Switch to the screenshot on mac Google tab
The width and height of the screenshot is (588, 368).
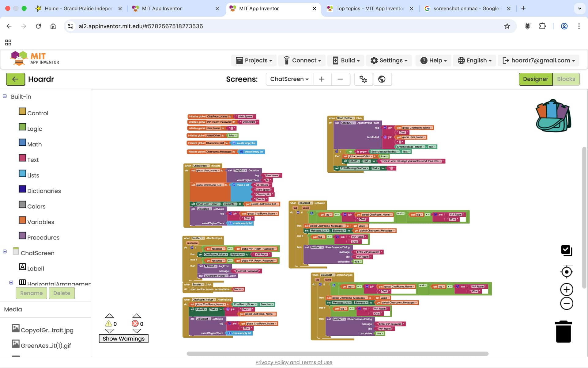coord(467,9)
